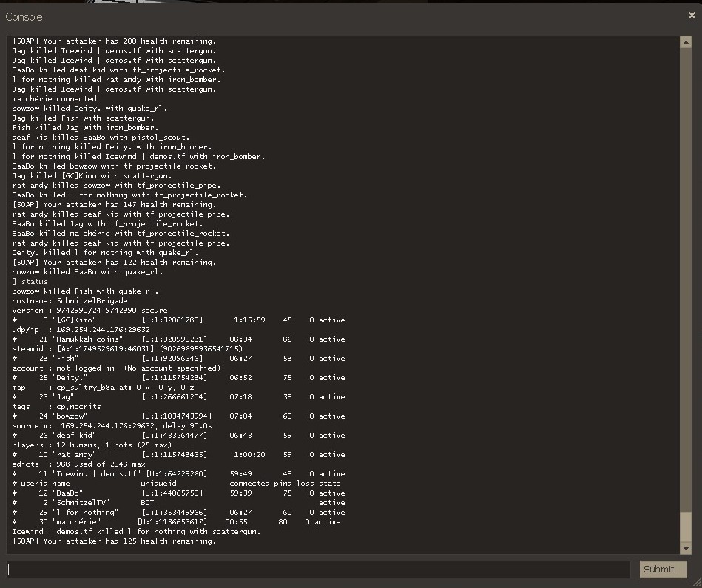Screen dimensions: 702x588
Task: Click the sourcetv delay 90.0s line
Action: tap(112, 426)
